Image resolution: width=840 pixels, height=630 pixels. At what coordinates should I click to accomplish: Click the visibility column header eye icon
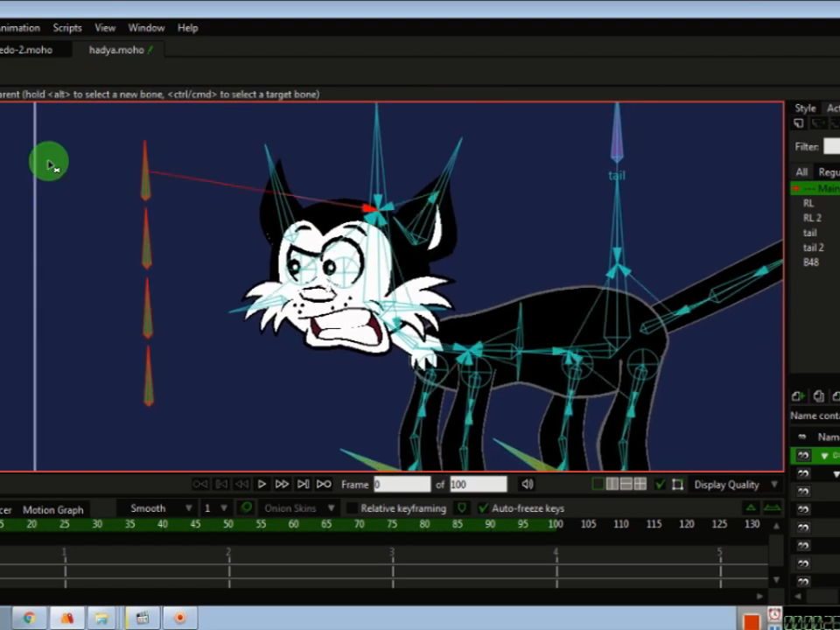[802, 437]
